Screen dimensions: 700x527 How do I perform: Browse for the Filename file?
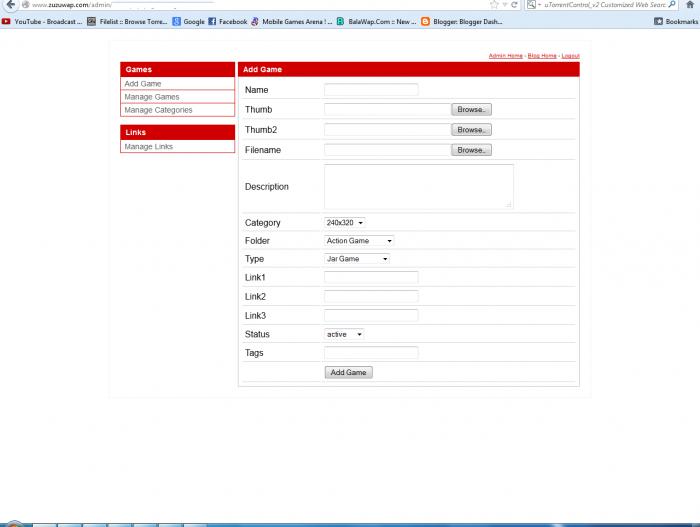(471, 150)
